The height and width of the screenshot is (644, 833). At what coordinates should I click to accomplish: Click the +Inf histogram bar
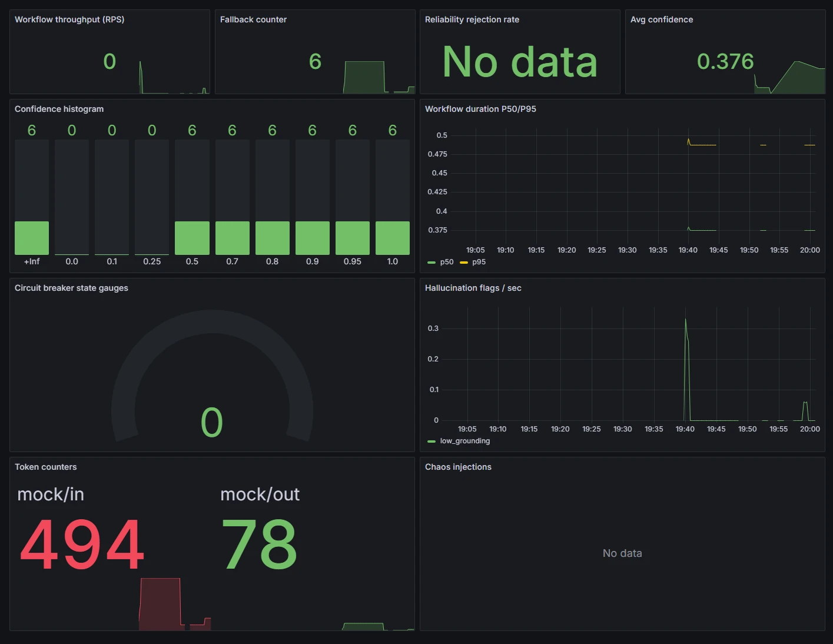[32, 238]
